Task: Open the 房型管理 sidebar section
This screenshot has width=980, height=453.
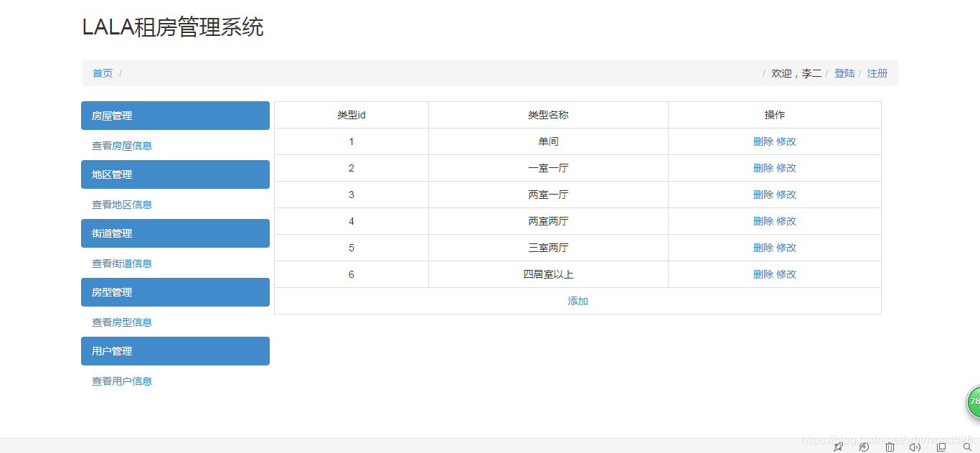Action: point(175,292)
